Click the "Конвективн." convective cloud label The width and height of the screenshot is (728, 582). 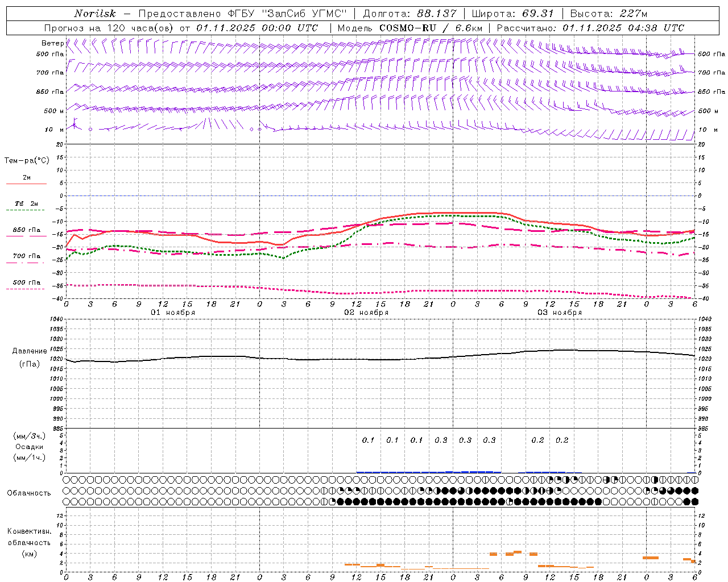[x=30, y=531]
